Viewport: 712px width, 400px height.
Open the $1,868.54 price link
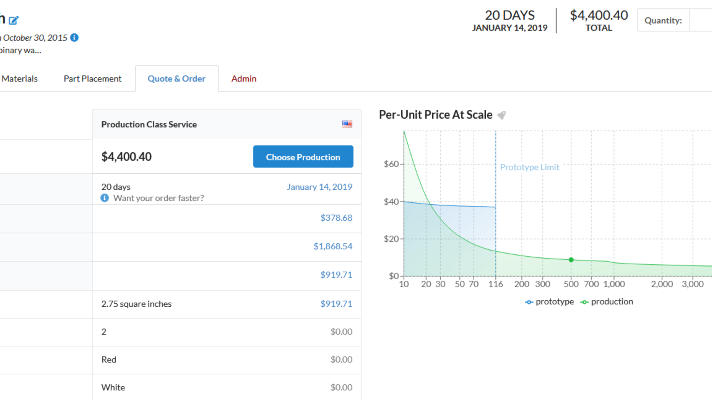pyautogui.click(x=332, y=246)
